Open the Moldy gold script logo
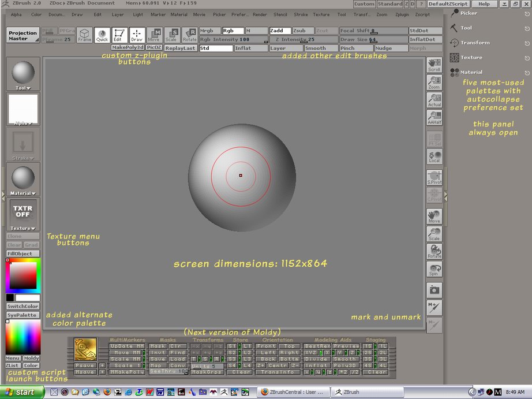The width and height of the screenshot is (532, 399). pos(85,349)
